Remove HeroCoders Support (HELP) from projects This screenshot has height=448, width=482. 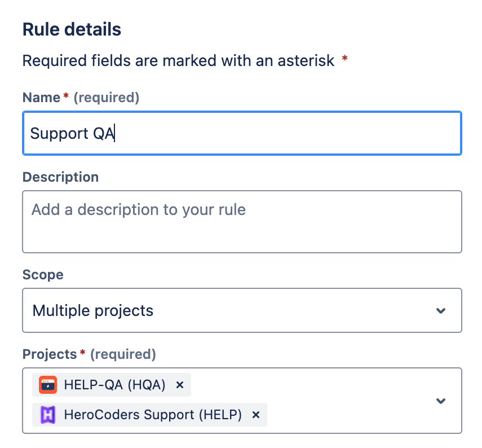[255, 415]
